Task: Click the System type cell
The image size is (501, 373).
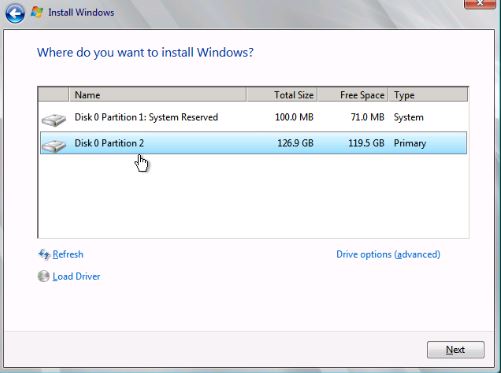Action: [x=409, y=117]
